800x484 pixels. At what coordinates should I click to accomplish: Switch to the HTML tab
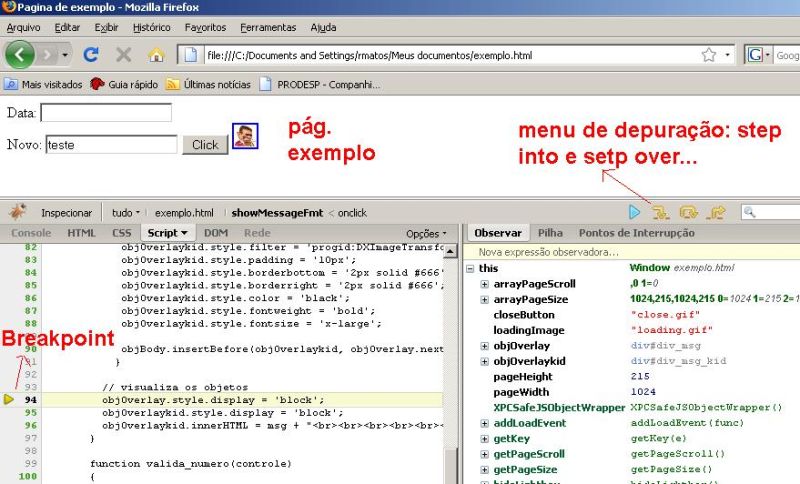pos(81,233)
